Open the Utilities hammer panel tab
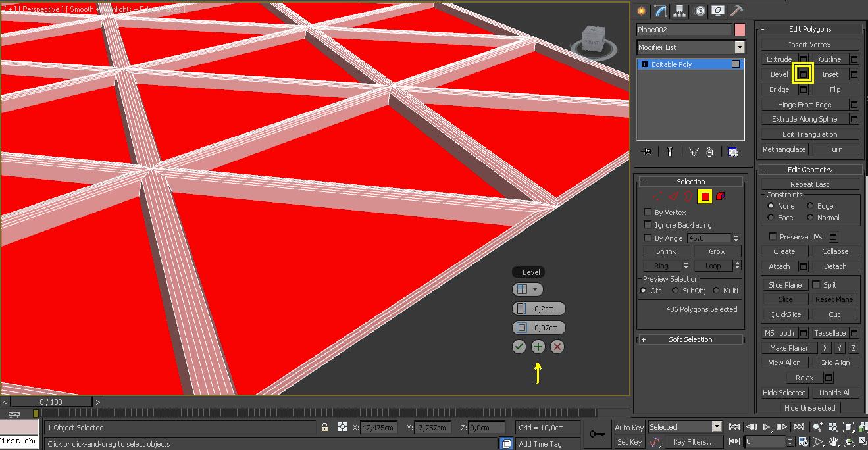Screen dimensions: 868x450 pyautogui.click(x=737, y=11)
